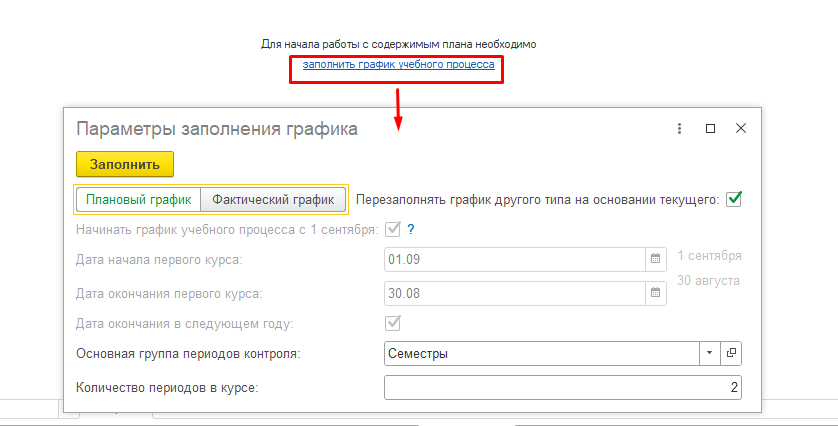
Task: Toggle Перезаполнять график другого типа checkbox
Action: pos(734,199)
